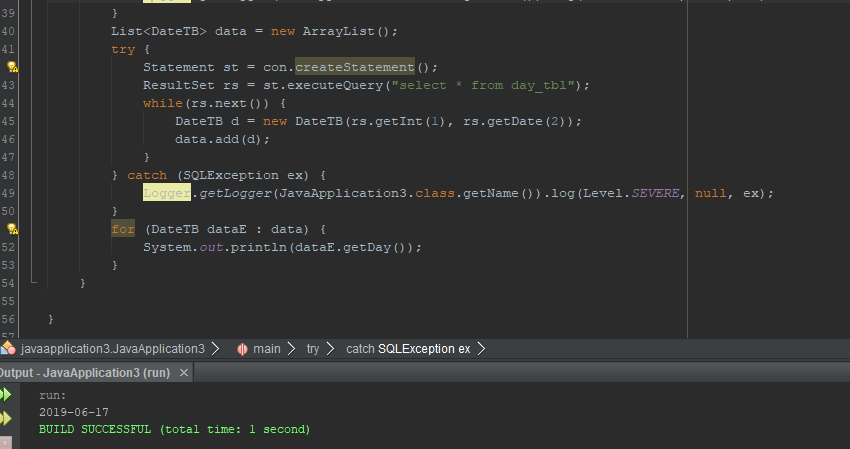This screenshot has height=449, width=850.
Task: Select the Output - JavaApplication3 (run) tab
Action: (85, 372)
